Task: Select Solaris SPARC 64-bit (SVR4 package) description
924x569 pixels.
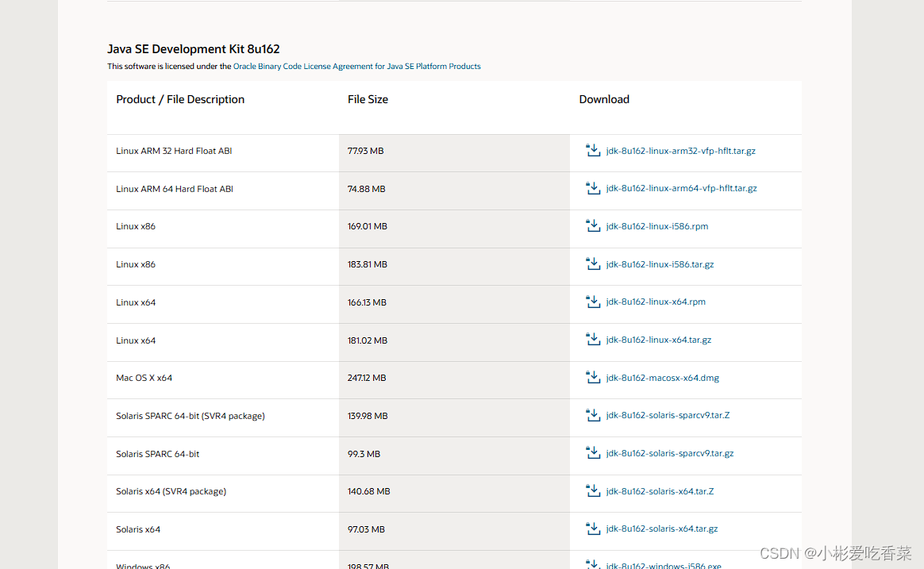Action: point(191,416)
